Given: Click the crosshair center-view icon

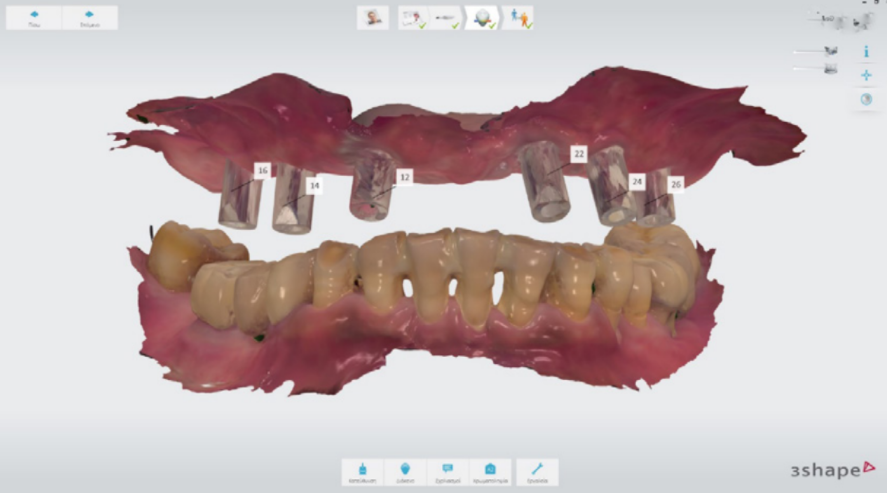Looking at the screenshot, I should point(866,75).
